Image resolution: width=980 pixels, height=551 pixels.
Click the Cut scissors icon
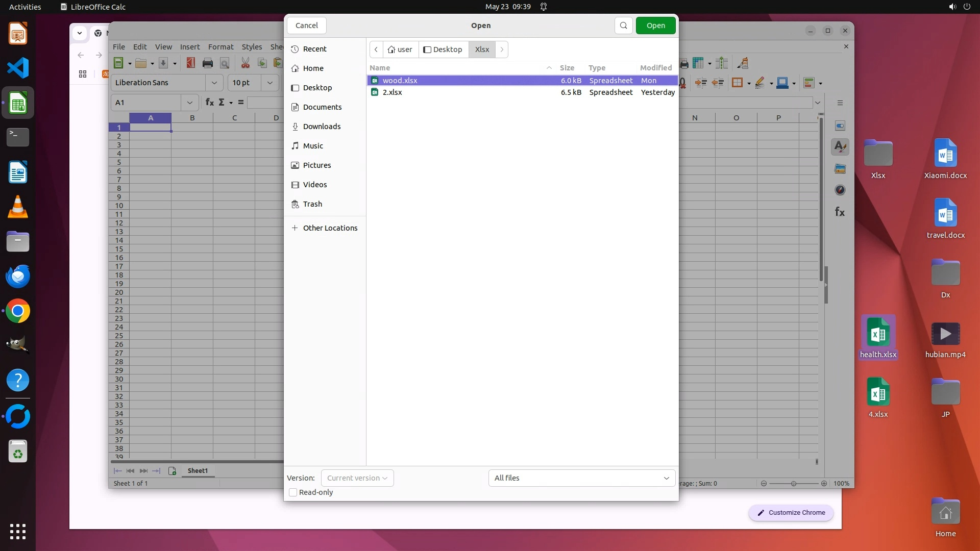coord(246,63)
